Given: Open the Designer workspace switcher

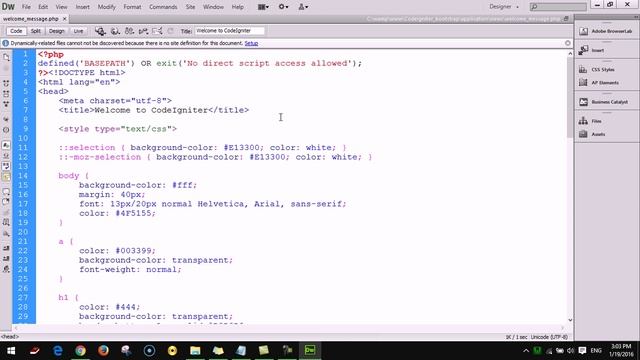Looking at the screenshot, I should [504, 7].
